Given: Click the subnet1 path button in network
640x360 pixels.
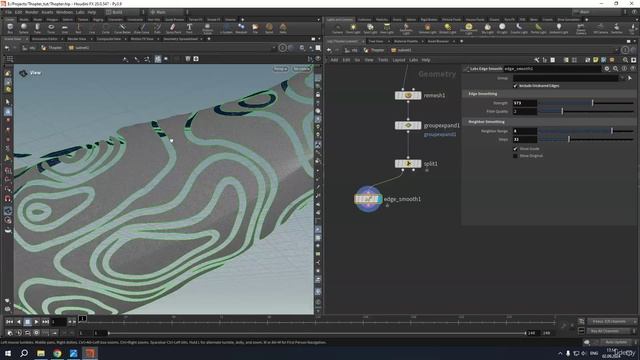Looking at the screenshot, I should (401, 50).
